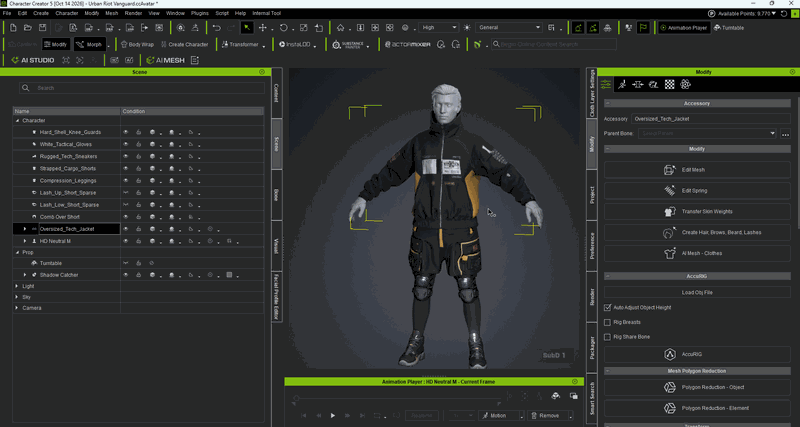Click the AccuRIG button

697,354
